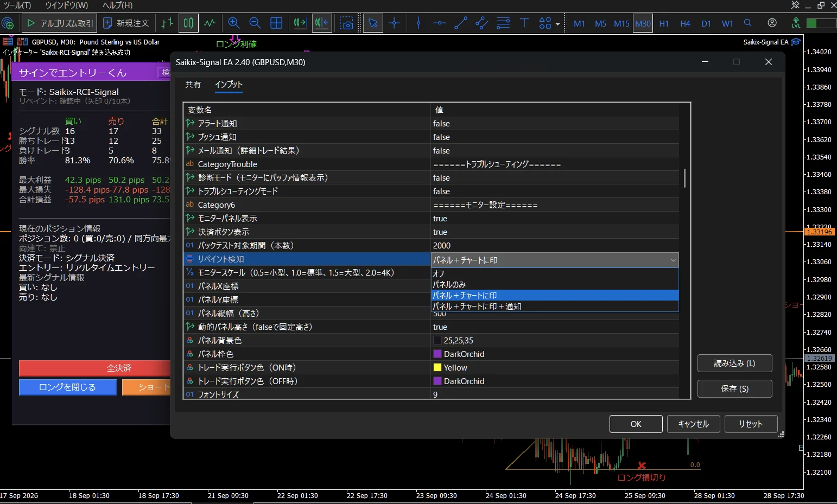Select the Fibonacci retracement tool
837x504 pixels.
[503, 23]
